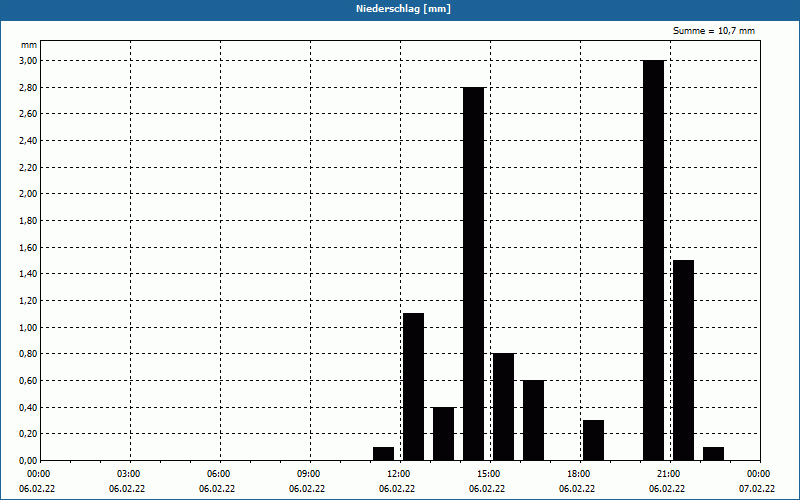Select the 0,40 bar around 13:00

444,434
